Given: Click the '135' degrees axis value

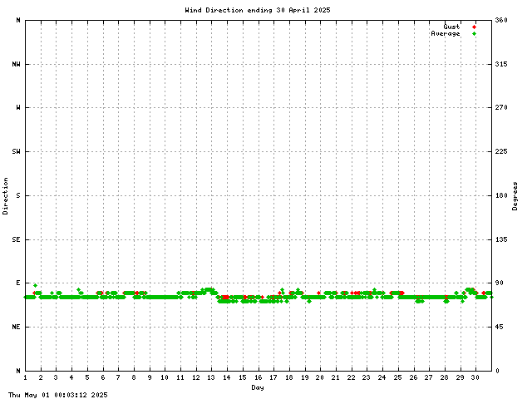Looking at the screenshot, I should tap(501, 239).
